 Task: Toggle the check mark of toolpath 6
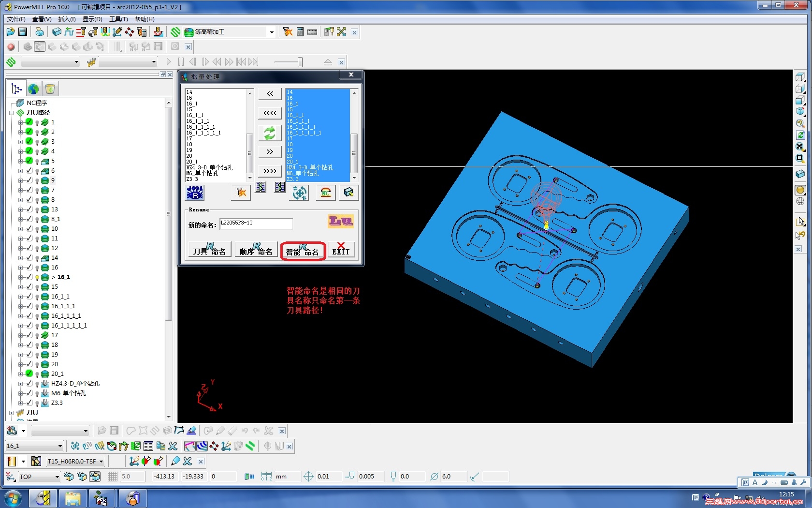(29, 170)
